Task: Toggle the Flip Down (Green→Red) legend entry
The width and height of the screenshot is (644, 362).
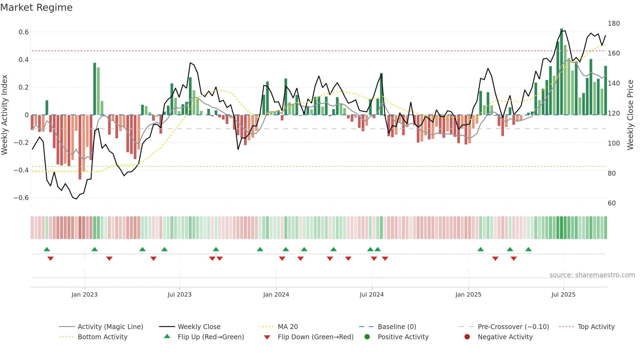Action: pyautogui.click(x=309, y=337)
